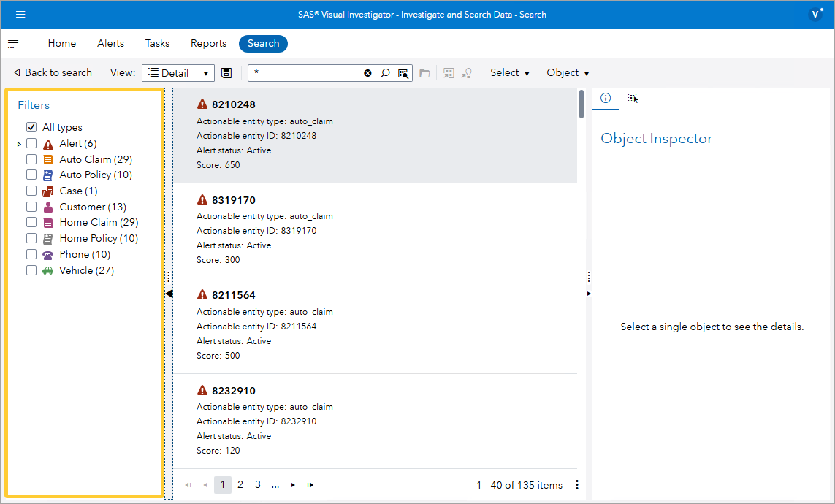Run the search with the magnifier icon
Viewport: 835px width, 504px height.
click(385, 72)
